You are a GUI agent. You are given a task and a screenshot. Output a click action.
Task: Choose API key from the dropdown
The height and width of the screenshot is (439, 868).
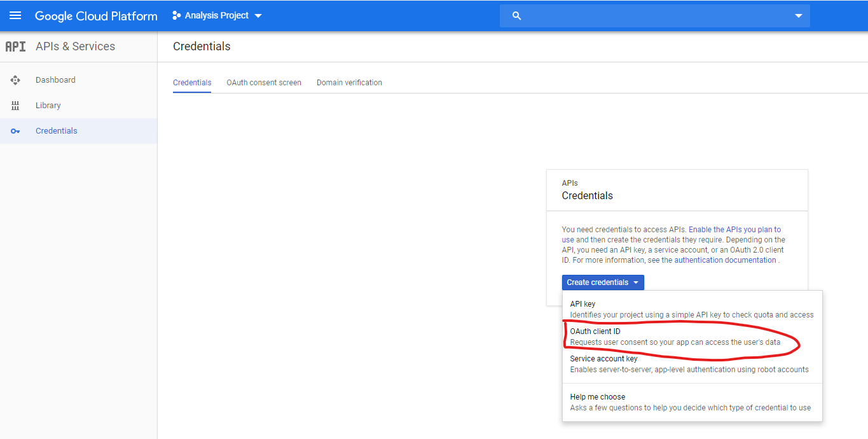(x=692, y=309)
